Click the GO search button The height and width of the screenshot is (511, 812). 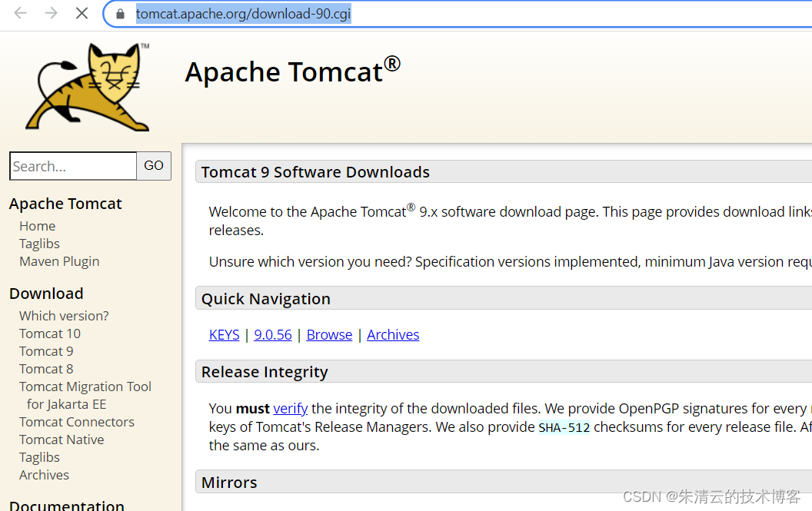[x=154, y=166]
